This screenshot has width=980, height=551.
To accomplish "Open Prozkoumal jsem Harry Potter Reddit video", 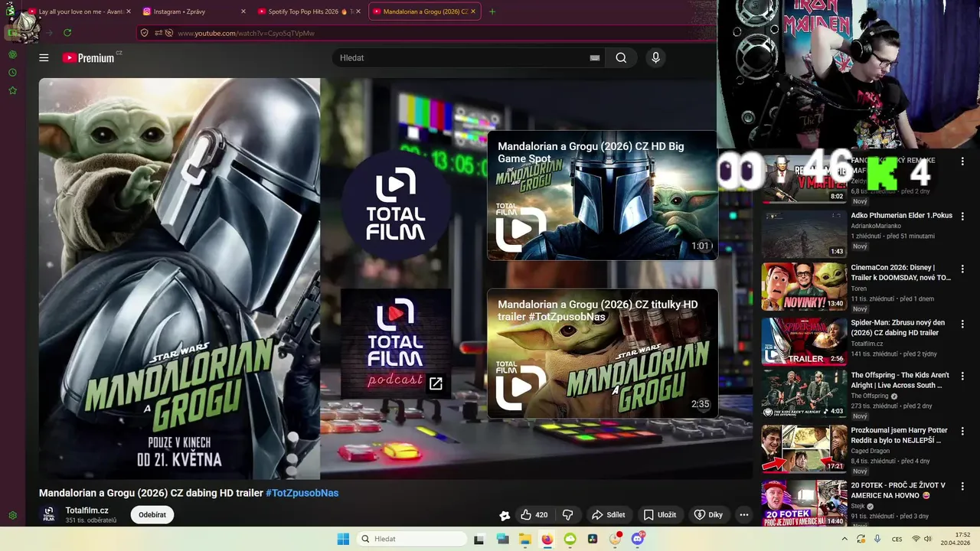I will (900, 435).
